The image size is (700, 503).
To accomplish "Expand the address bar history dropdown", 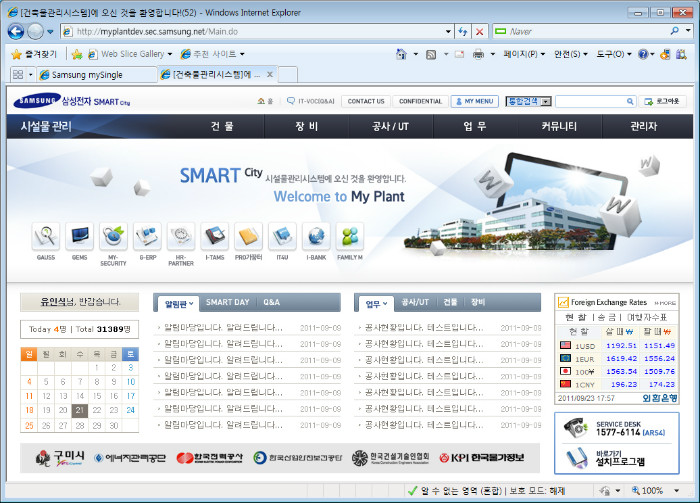I will coord(448,32).
